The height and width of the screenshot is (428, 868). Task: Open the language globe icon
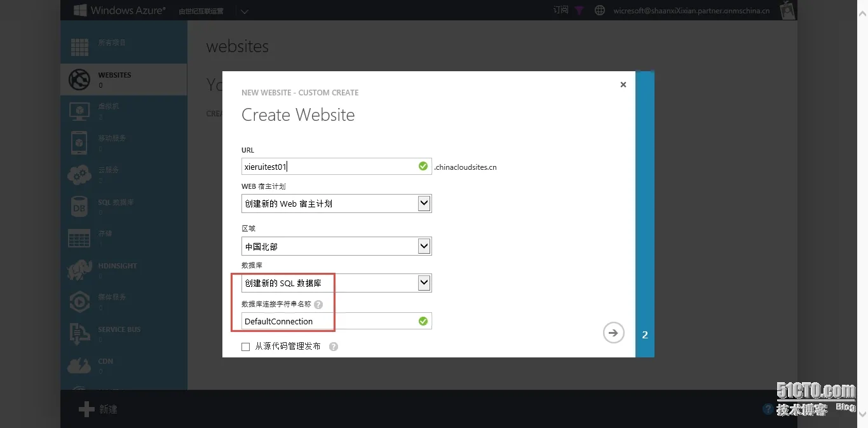click(x=599, y=10)
